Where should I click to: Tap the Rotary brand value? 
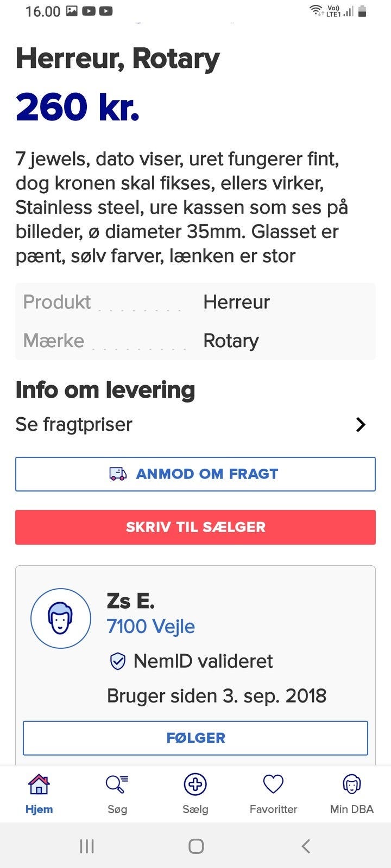tap(231, 341)
